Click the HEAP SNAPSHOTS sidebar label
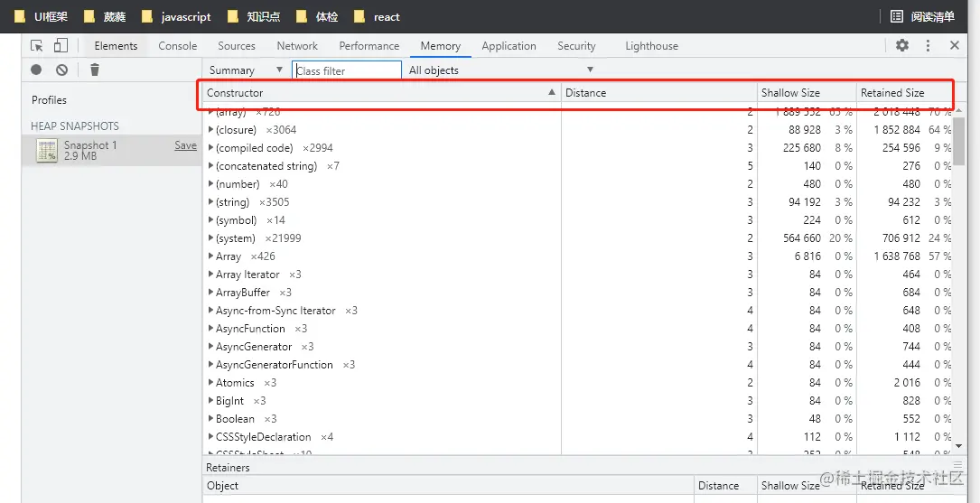The image size is (980, 503). (75, 126)
